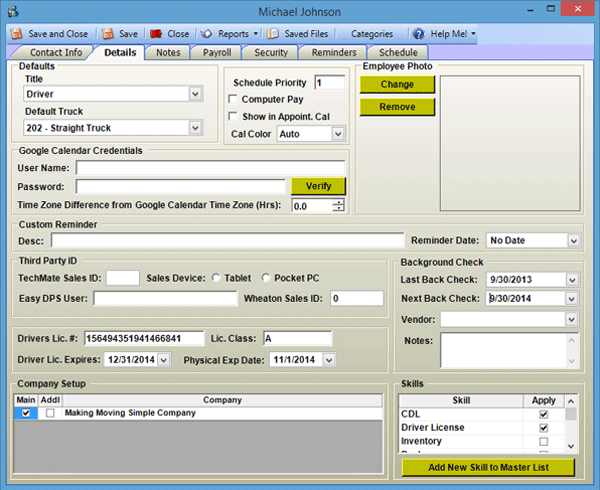The height and width of the screenshot is (490, 600).
Task: Click the Skills list scroll down arrow
Action: tap(571, 446)
